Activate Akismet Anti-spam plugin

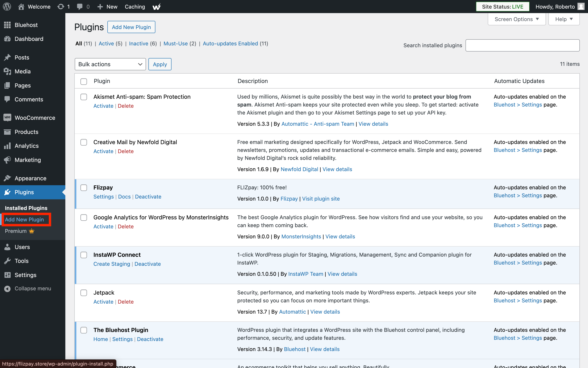(x=103, y=106)
